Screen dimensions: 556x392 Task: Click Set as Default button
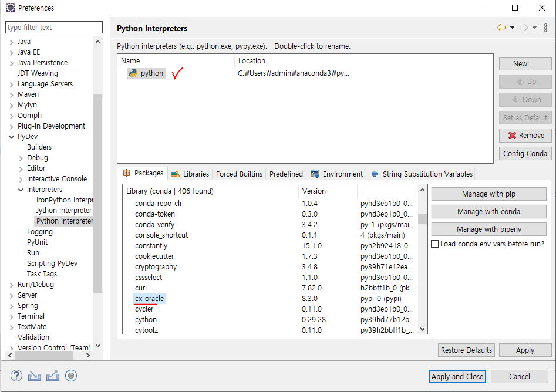tap(525, 118)
